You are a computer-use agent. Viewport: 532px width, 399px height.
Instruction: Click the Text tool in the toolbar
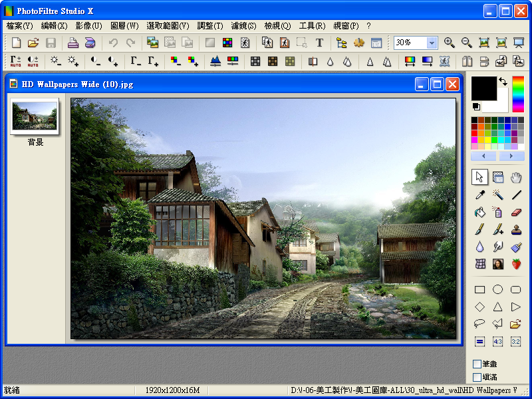tap(319, 43)
